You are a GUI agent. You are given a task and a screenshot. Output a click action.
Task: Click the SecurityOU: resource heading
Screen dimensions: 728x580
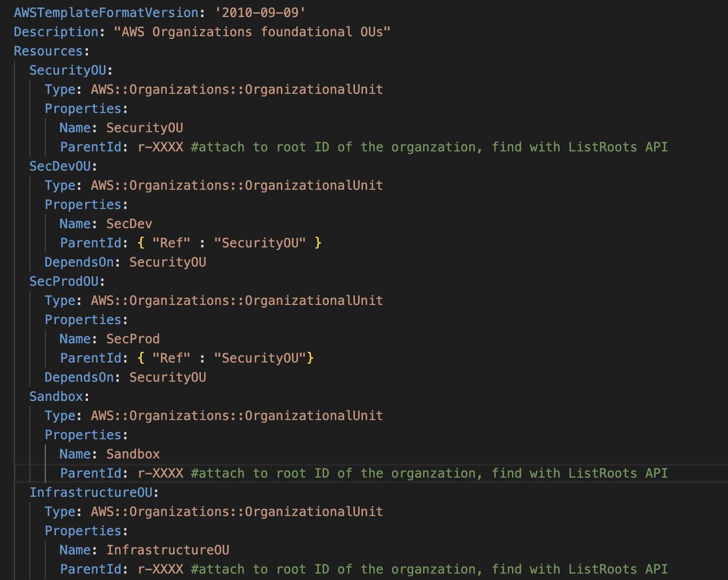71,70
